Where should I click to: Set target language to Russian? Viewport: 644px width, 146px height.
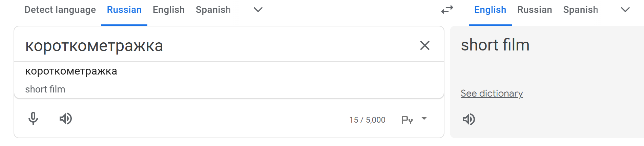[x=535, y=10]
